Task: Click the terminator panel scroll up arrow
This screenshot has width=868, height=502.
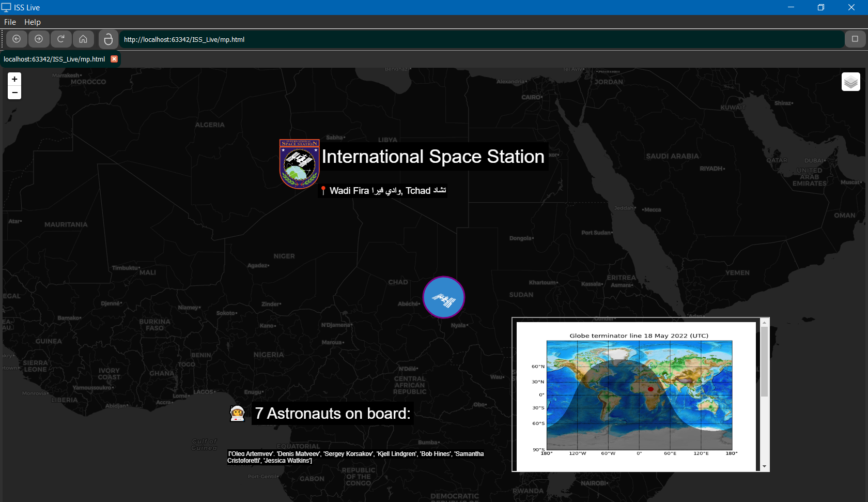Action: click(x=764, y=323)
